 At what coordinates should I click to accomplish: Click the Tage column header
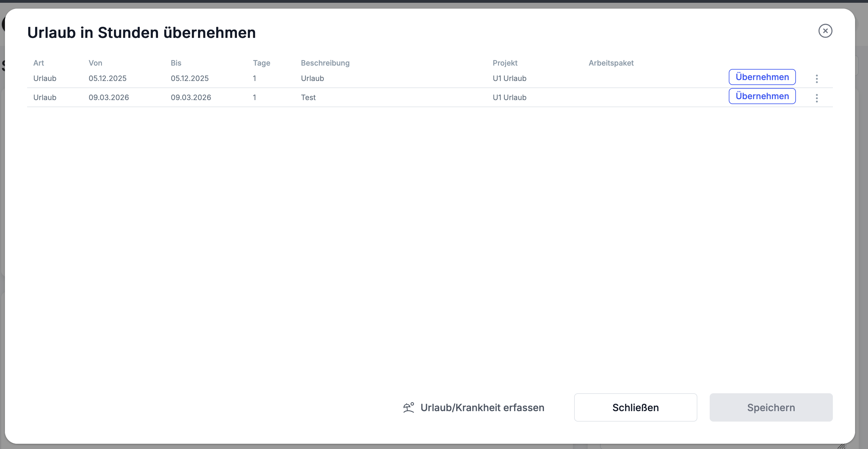click(x=262, y=63)
